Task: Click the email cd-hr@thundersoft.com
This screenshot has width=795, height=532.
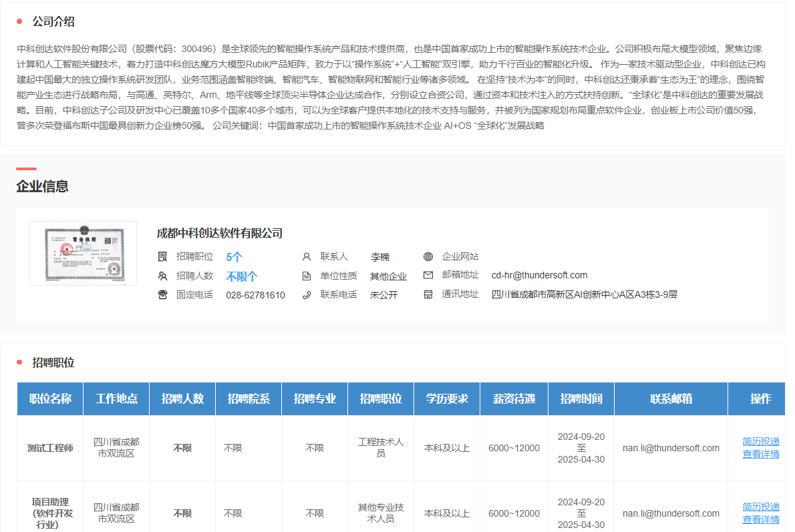Action: [540, 275]
